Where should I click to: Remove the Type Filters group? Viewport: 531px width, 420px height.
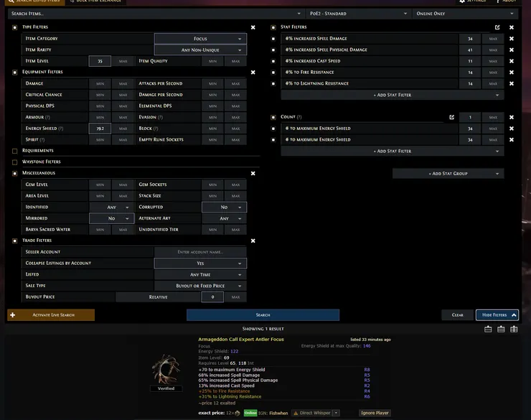click(x=253, y=27)
